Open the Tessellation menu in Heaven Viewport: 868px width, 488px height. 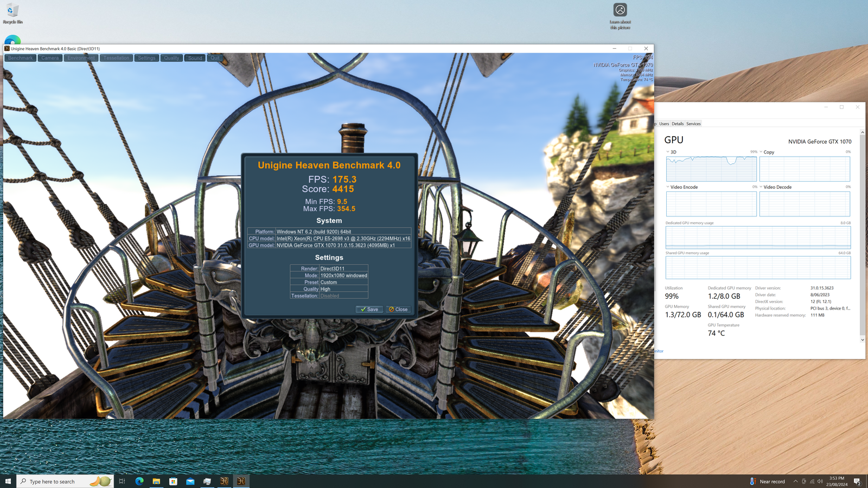point(117,58)
